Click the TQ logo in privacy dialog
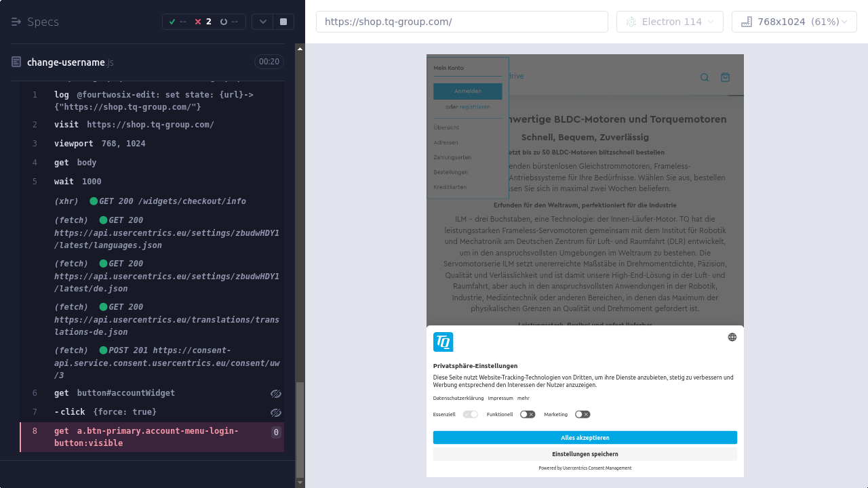The width and height of the screenshot is (868, 488). coord(443,342)
